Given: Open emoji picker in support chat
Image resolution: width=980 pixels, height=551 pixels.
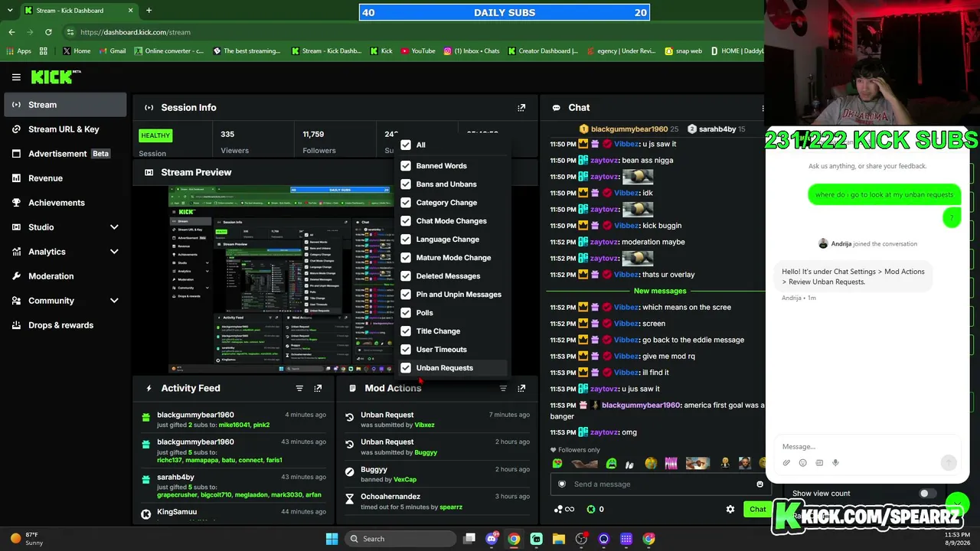Looking at the screenshot, I should 802,462.
